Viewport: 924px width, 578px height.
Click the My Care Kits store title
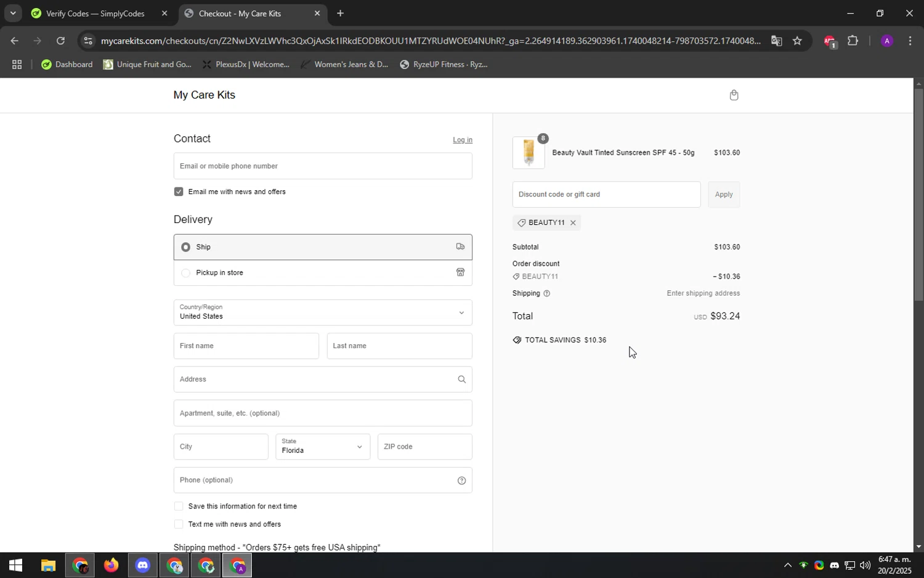[x=205, y=95]
